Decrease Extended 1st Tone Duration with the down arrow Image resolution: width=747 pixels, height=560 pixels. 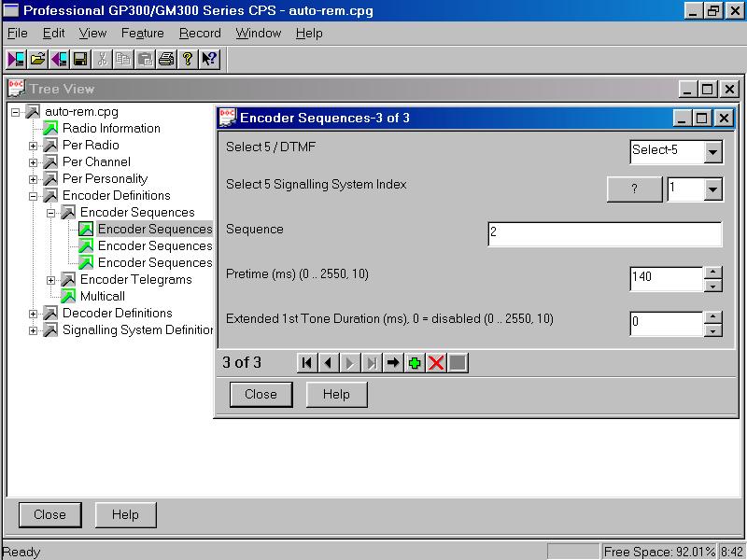[712, 330]
